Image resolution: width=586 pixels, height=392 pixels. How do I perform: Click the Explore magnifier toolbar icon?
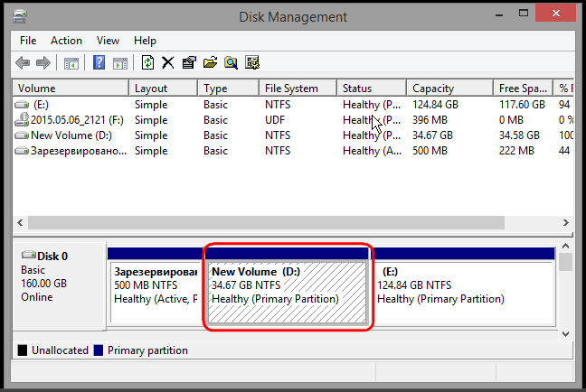click(231, 62)
